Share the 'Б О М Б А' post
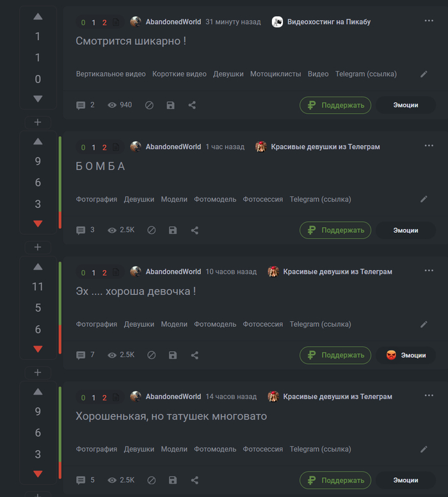This screenshot has width=448, height=497. [x=195, y=230]
